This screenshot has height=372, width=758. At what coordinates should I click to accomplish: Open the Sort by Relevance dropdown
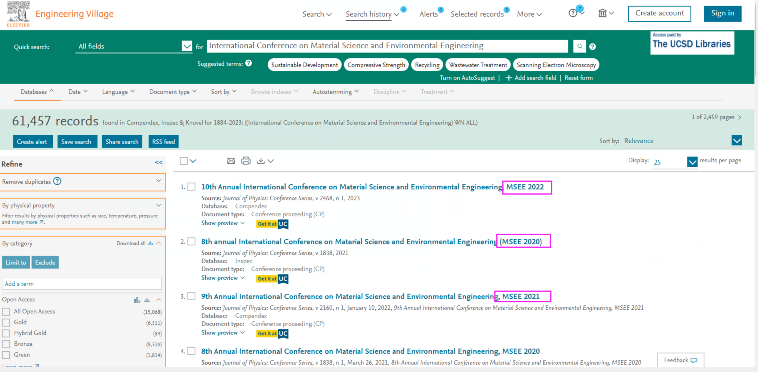(737, 141)
